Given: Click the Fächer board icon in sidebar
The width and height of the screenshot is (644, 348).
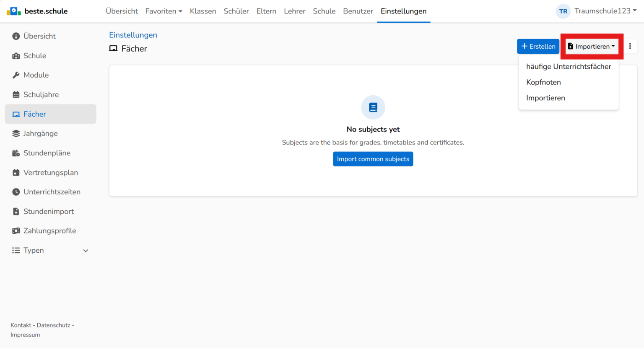Looking at the screenshot, I should [x=16, y=114].
